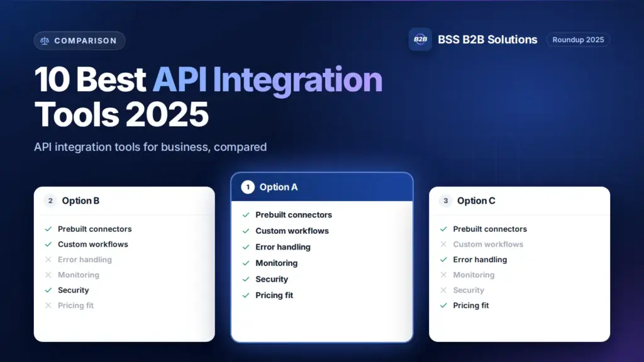
Task: Click 'Pricing fit' text in Option A
Action: tap(274, 295)
